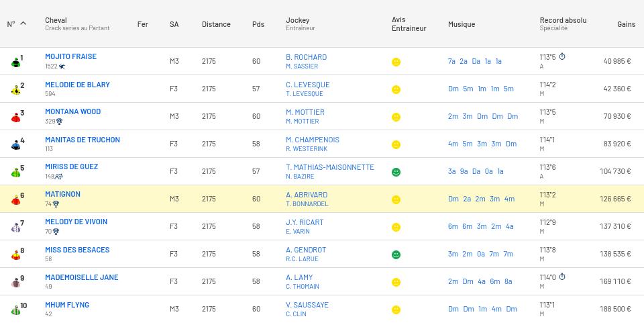
Task: Click the Record absolu column header
Action: pos(563,20)
